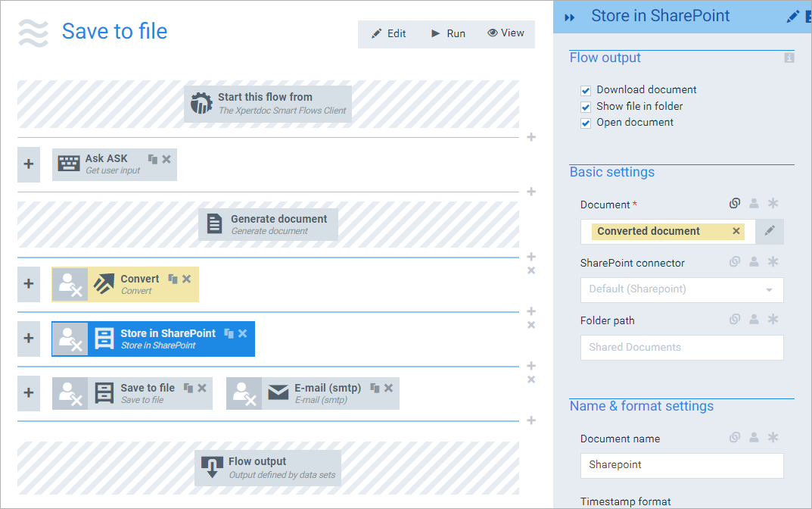
Task: Uncheck Download document
Action: coord(586,91)
